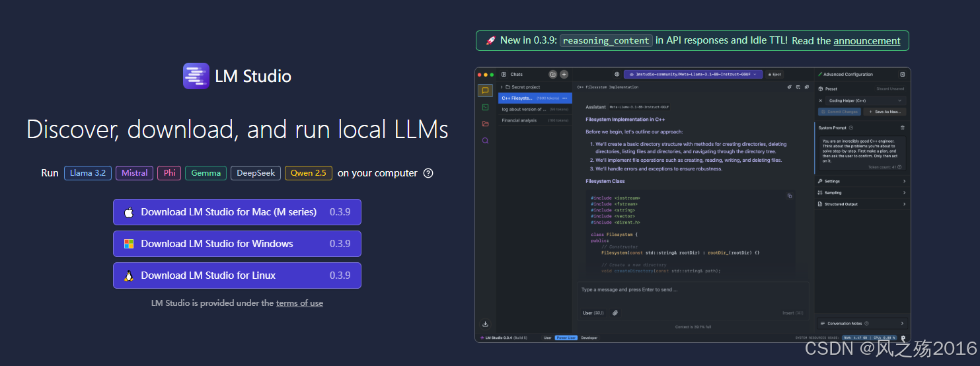Click the LM Studio logo icon
Image resolution: width=980 pixels, height=366 pixels.
(x=196, y=76)
